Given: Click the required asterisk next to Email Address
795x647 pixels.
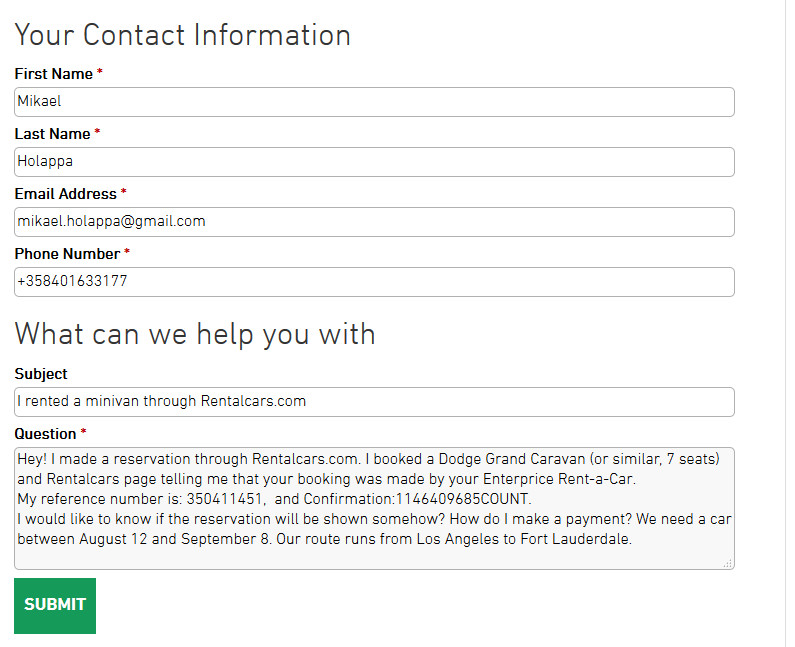Looking at the screenshot, I should [124, 194].
